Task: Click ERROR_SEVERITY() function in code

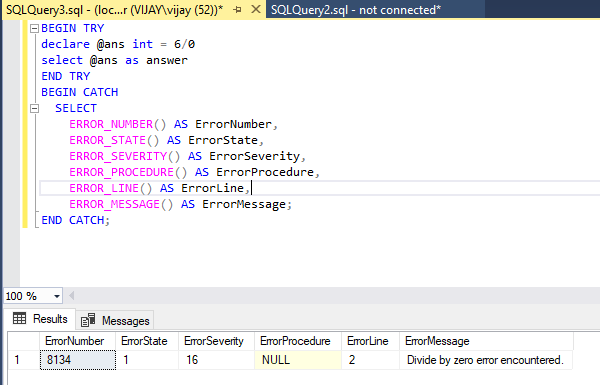Action: [x=125, y=157]
